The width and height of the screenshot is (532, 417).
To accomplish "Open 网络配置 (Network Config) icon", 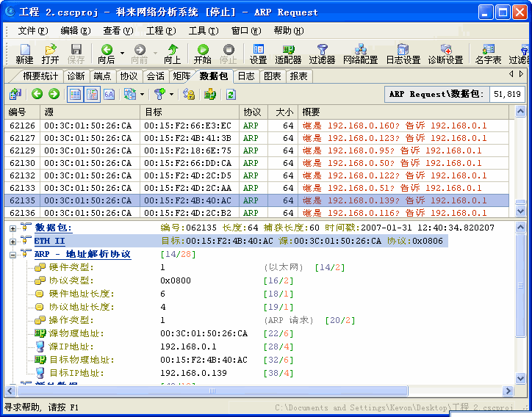I will tap(360, 54).
